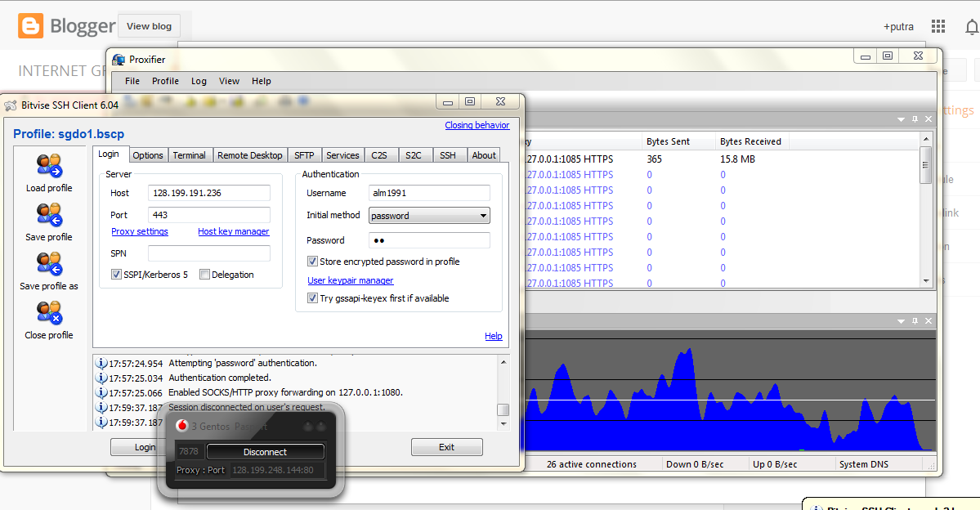
Task: Click the Exit button in Bitvise
Action: 446,447
